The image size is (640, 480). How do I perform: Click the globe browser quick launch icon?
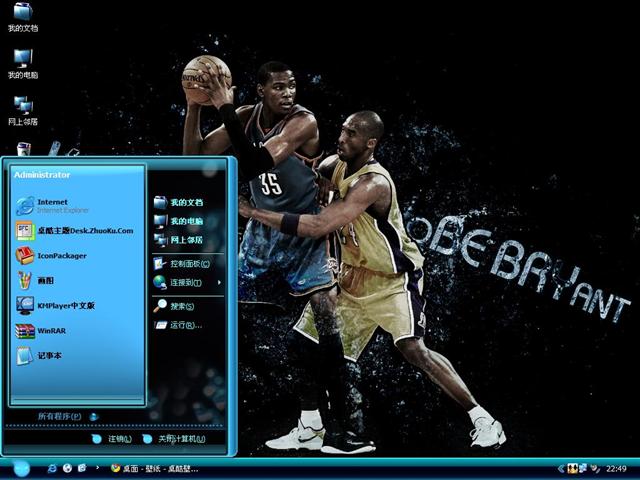click(x=67, y=468)
